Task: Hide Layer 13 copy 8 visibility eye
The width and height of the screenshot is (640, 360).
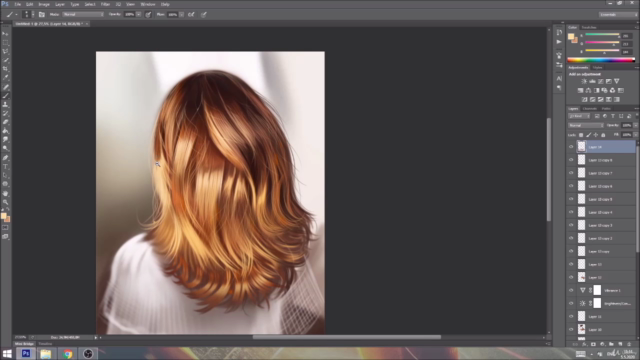Action: [571, 160]
